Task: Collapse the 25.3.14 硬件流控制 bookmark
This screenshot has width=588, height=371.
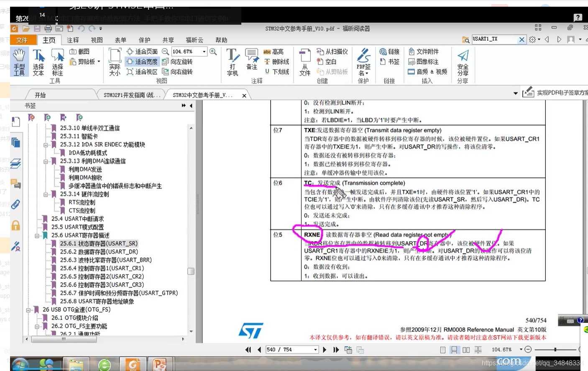Action: (46, 194)
